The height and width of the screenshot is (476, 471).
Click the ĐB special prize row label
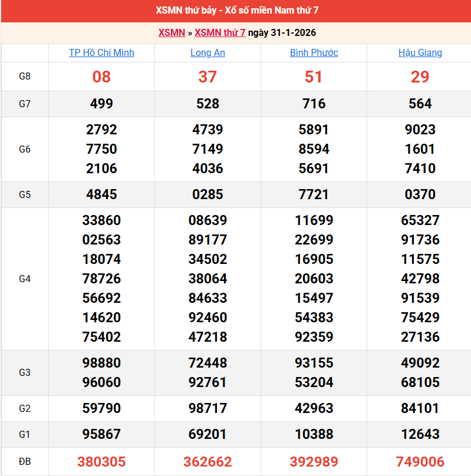[25, 461]
